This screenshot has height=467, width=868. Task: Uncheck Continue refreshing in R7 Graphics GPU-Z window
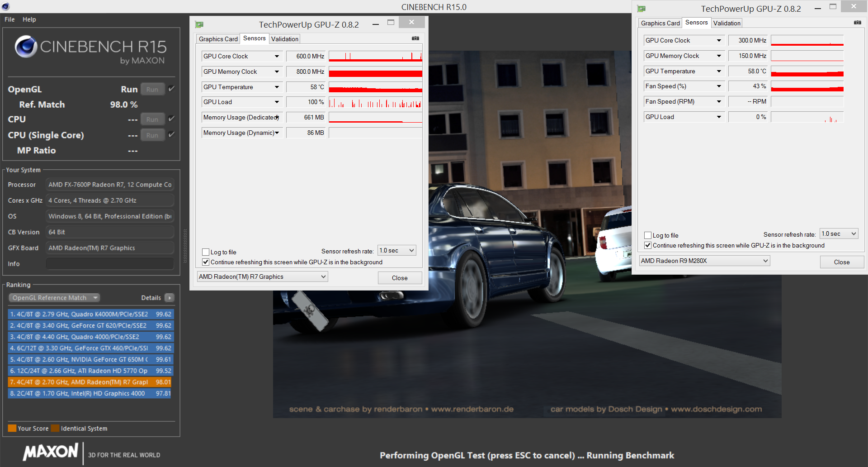click(x=206, y=262)
